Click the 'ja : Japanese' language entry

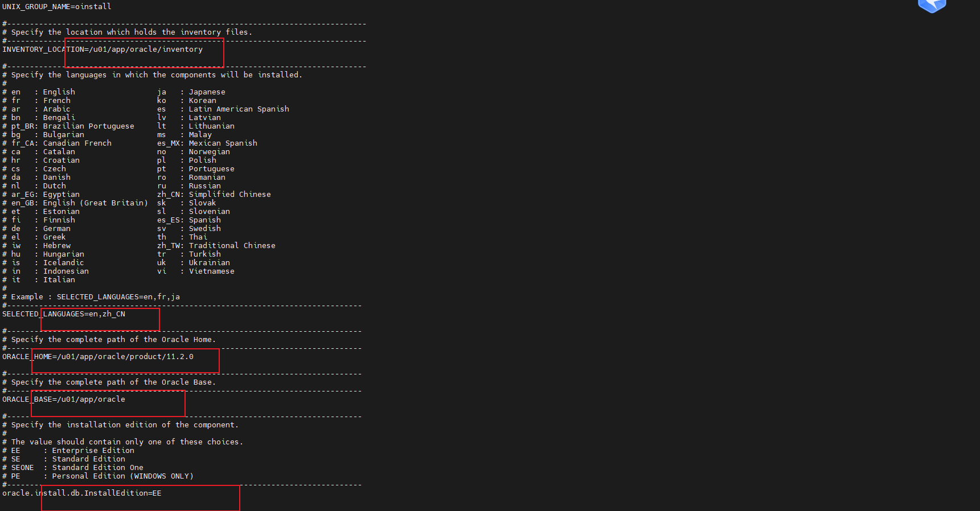point(191,92)
